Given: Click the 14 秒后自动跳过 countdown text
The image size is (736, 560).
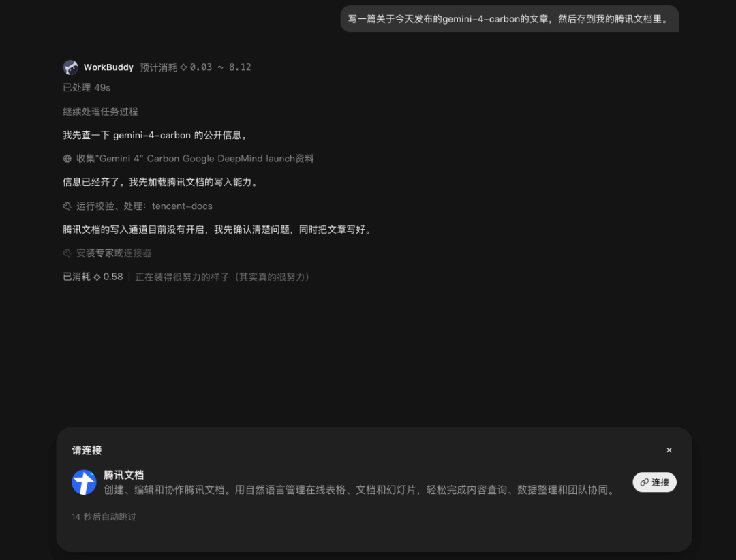Looking at the screenshot, I should (104, 517).
